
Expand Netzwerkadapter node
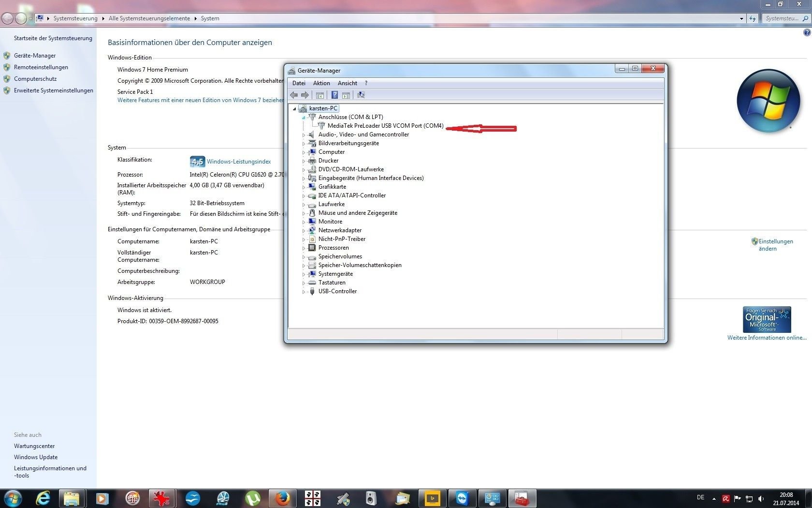coord(304,231)
